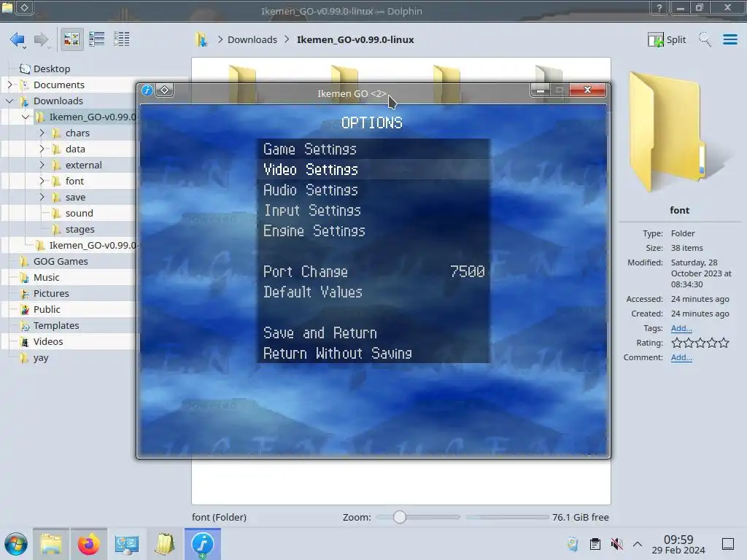The image size is (747, 560).
Task: Switch Dolphin to Details view mode
Action: [x=122, y=39]
